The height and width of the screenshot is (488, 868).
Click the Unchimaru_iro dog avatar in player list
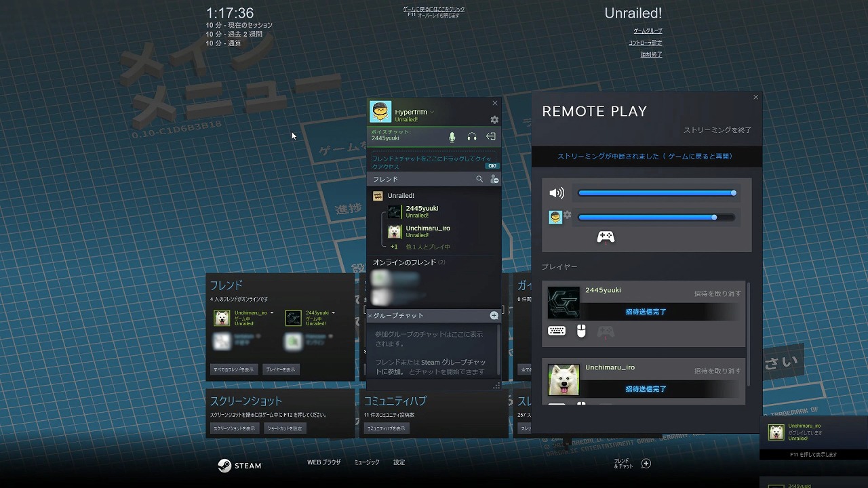tap(564, 380)
